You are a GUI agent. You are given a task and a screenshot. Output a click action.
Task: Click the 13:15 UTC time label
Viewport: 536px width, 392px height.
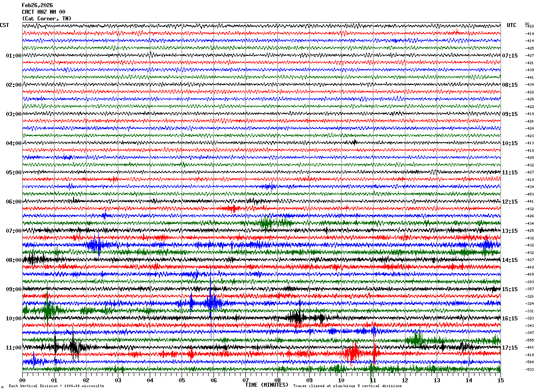(x=510, y=231)
